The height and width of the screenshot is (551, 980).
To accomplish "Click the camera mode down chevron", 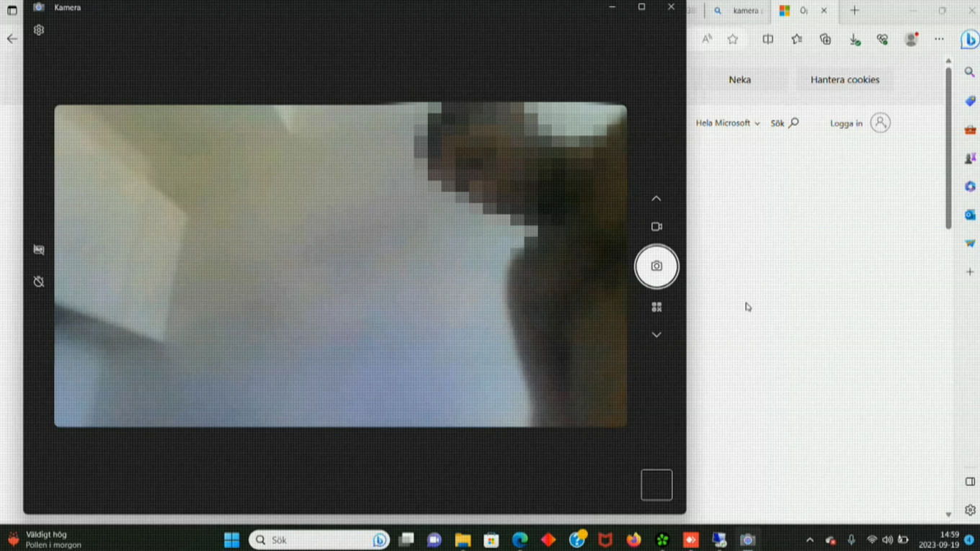I will pos(656,335).
